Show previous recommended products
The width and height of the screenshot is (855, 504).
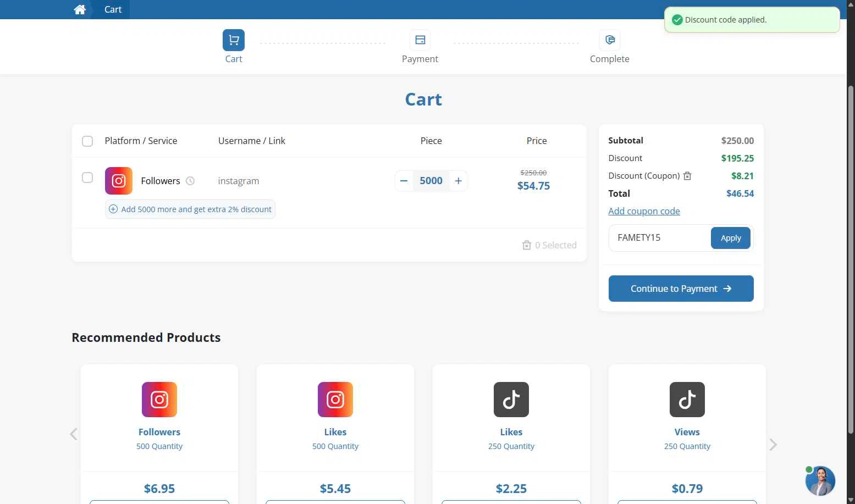74,434
